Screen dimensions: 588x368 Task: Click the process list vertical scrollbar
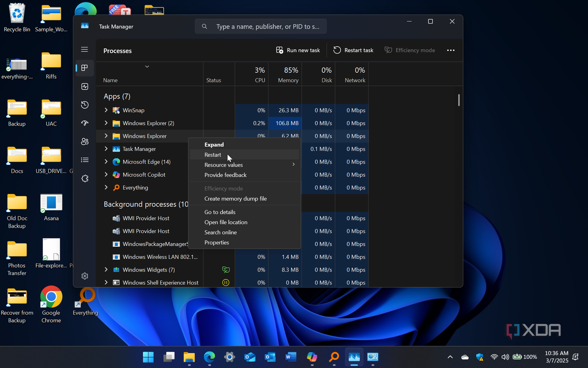459,100
